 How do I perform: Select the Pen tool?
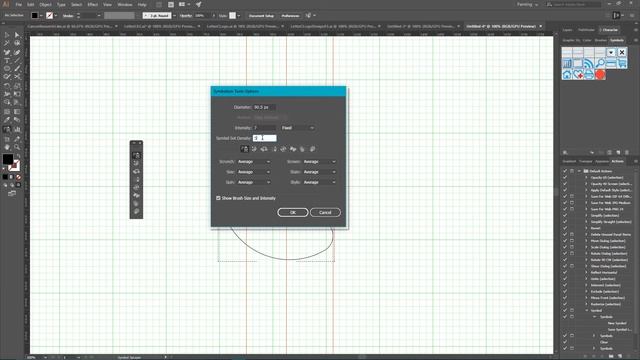[x=7, y=52]
